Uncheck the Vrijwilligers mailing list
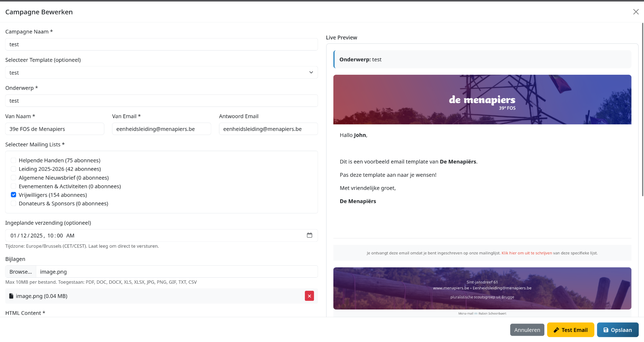The width and height of the screenshot is (644, 342). pos(13,195)
